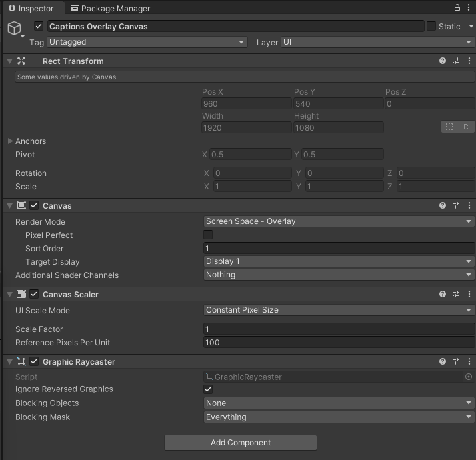Click Graphic Raycaster help icon

click(443, 361)
